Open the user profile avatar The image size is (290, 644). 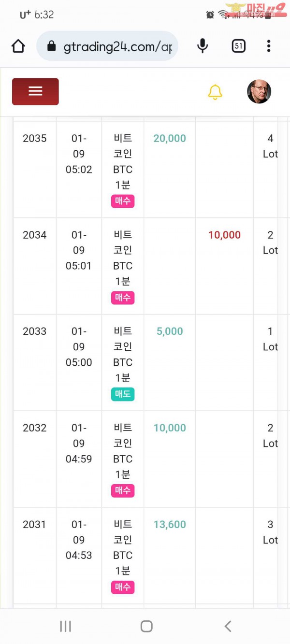click(x=259, y=92)
